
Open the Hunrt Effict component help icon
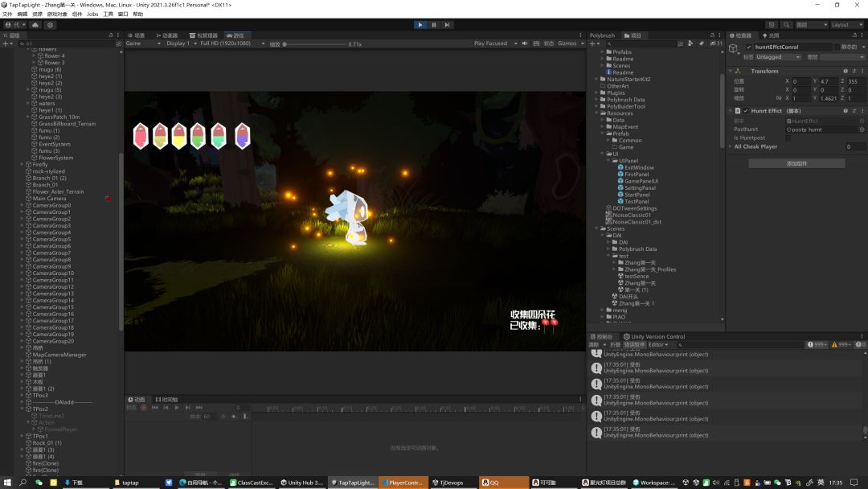(845, 111)
